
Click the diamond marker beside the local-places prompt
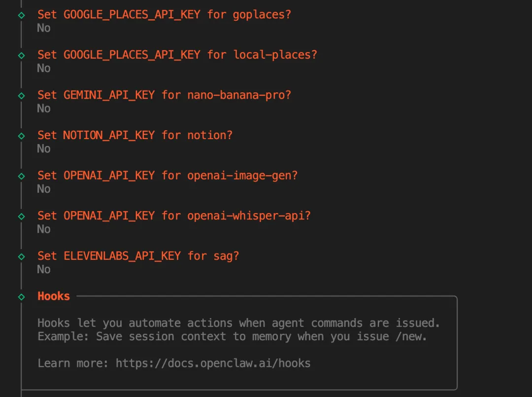point(21,55)
